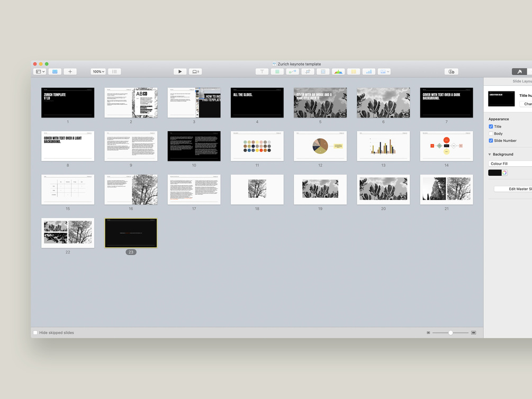
Task: Open the colour histogram adjust icon
Action: tap(338, 71)
